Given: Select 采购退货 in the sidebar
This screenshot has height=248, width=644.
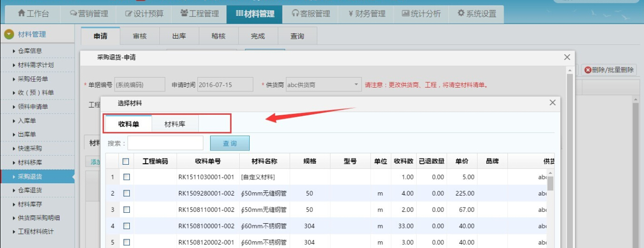Looking at the screenshot, I should tap(37, 177).
